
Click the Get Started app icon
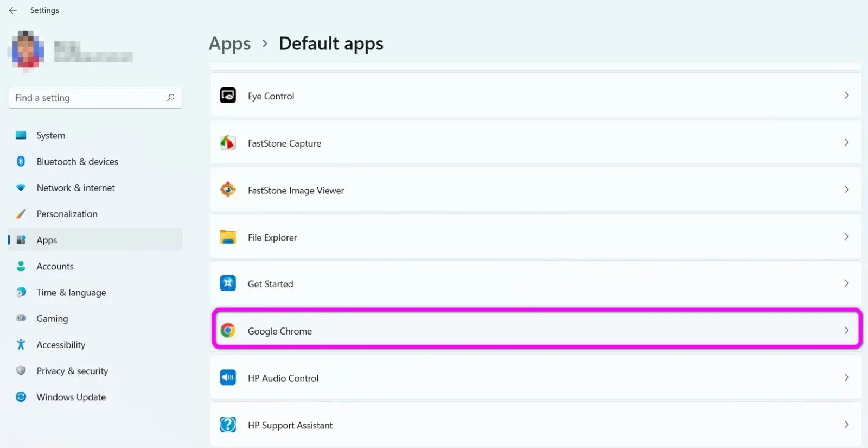[x=228, y=283]
